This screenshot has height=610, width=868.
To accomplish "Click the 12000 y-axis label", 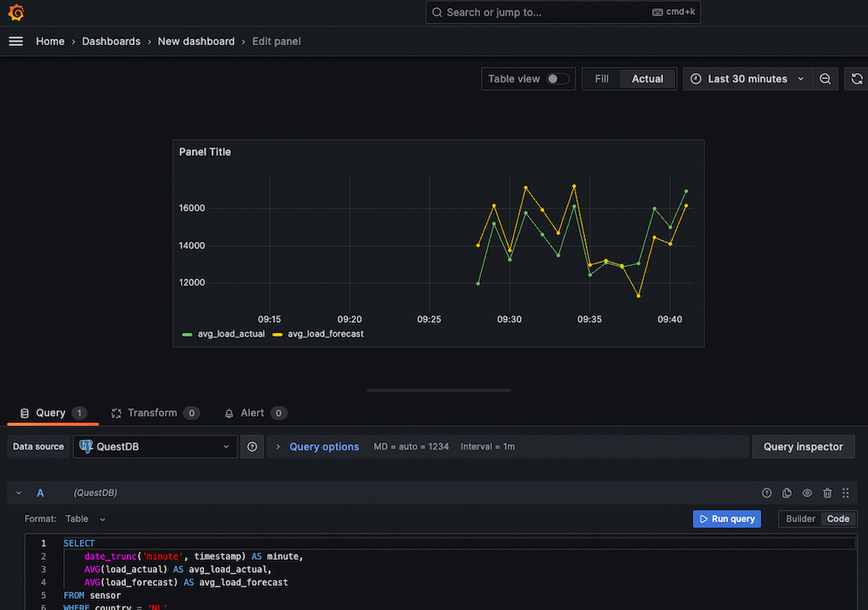I will (x=192, y=282).
